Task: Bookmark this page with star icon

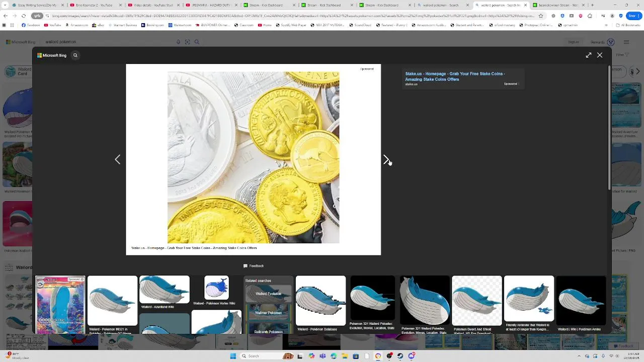Action: click(541, 16)
